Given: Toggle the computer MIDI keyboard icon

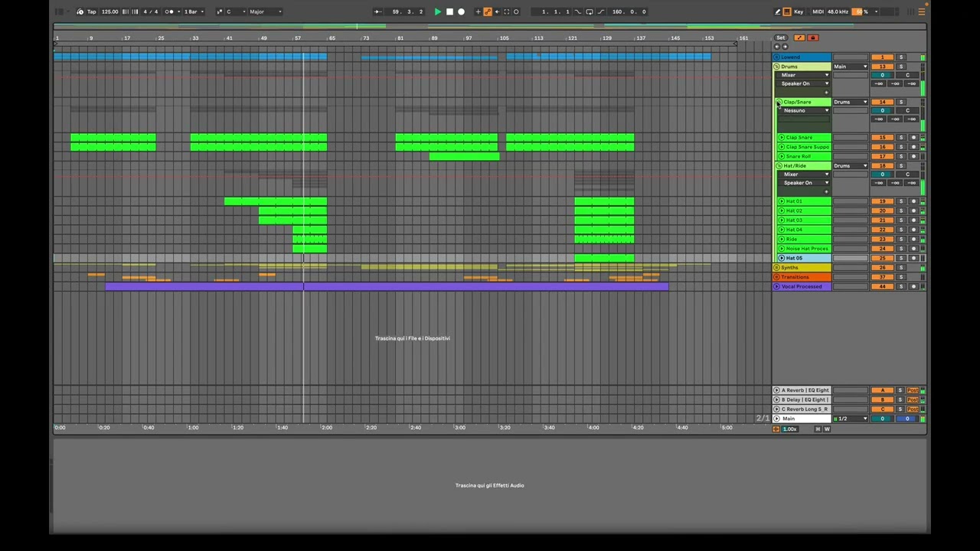Looking at the screenshot, I should pyautogui.click(x=787, y=11).
